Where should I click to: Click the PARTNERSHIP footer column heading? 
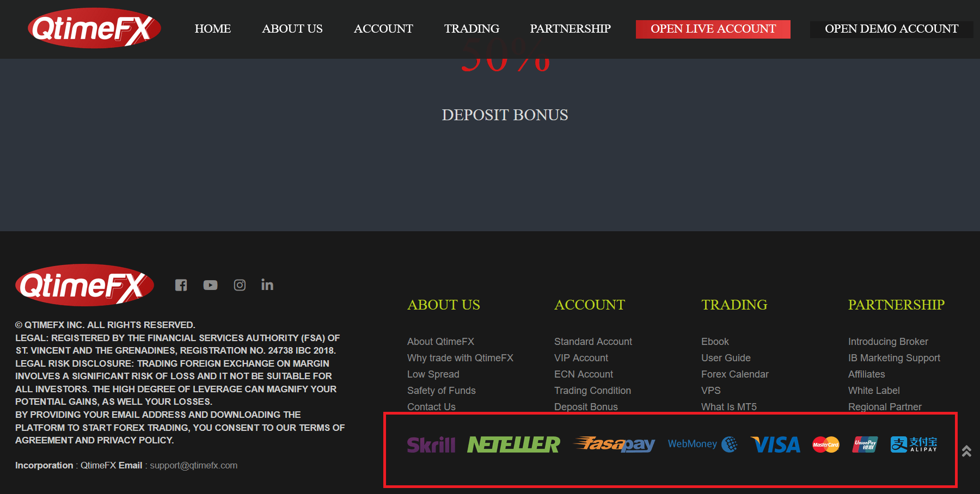896,305
